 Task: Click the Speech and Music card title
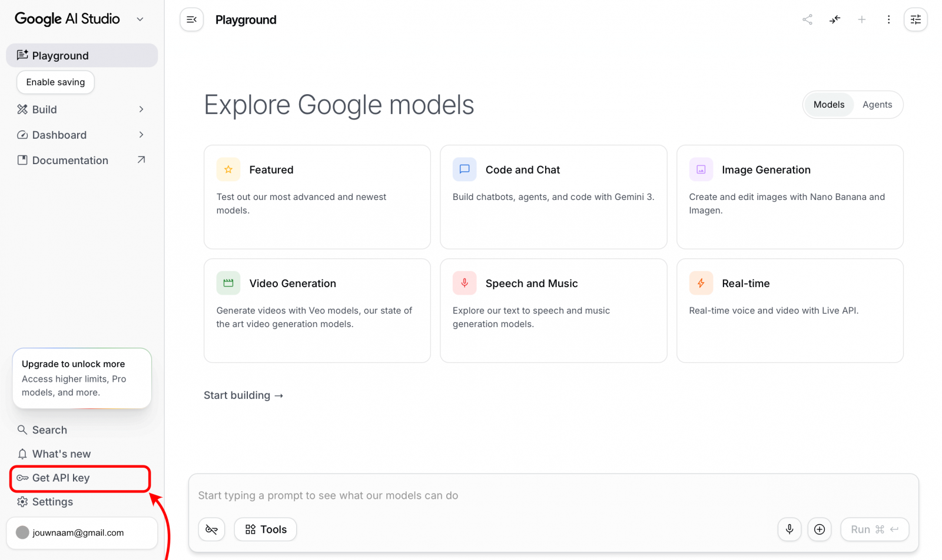pyautogui.click(x=532, y=283)
